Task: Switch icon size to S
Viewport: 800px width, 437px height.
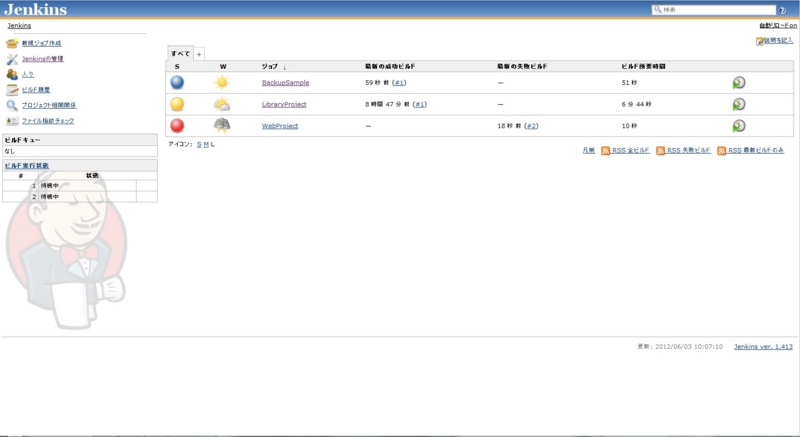Action: tap(199, 145)
